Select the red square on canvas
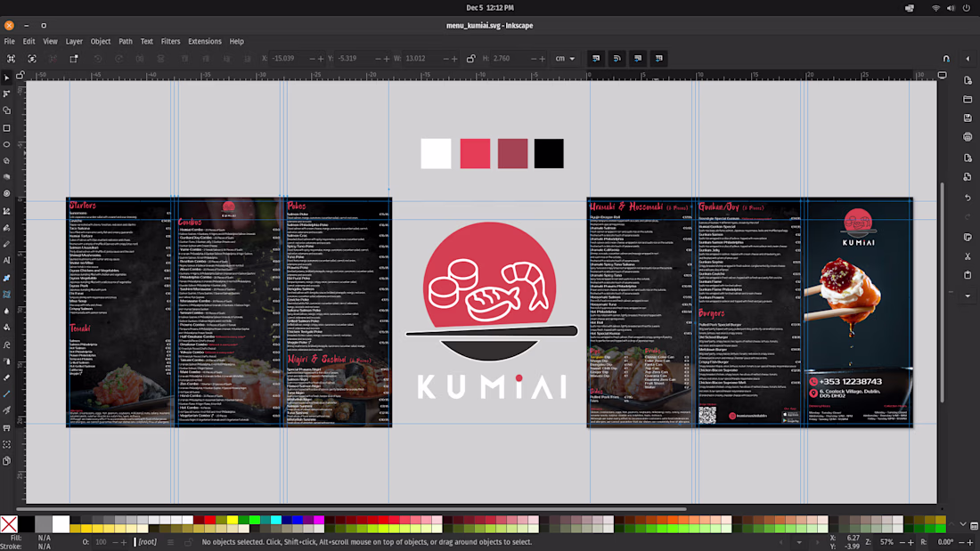This screenshot has height=551, width=980. point(475,154)
